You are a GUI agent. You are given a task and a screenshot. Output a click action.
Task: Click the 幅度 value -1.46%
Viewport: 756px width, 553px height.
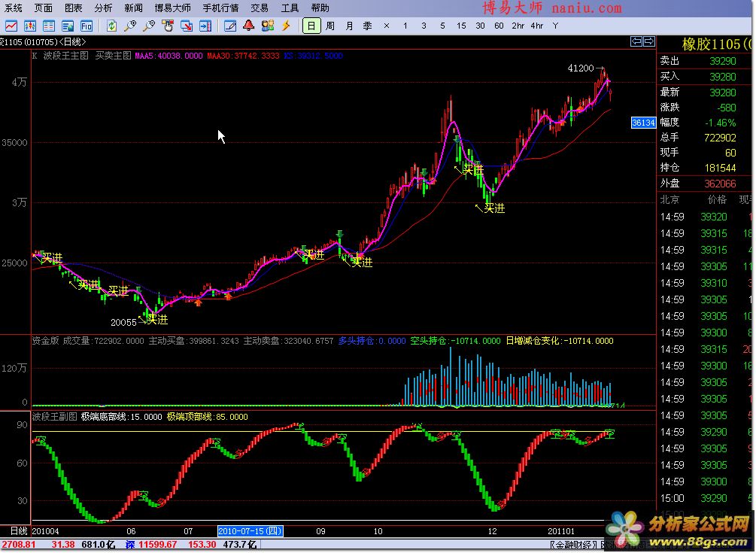[721, 123]
